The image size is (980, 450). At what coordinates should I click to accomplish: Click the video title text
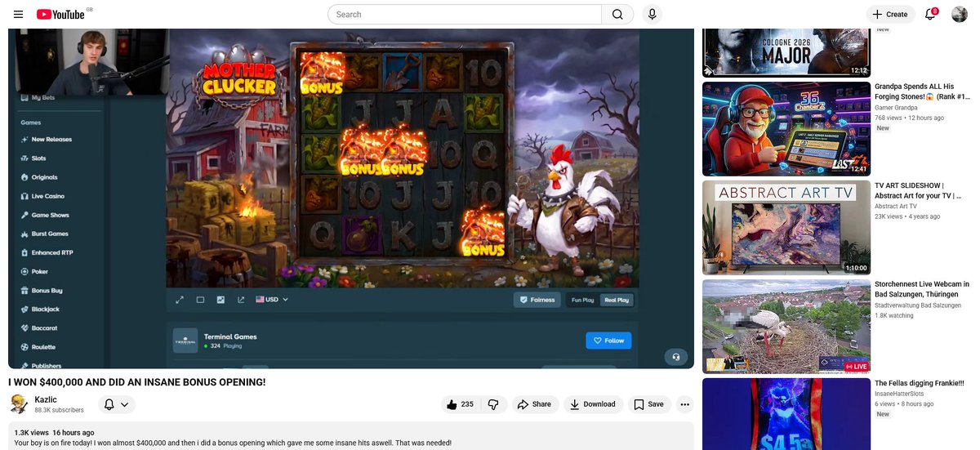pos(137,382)
